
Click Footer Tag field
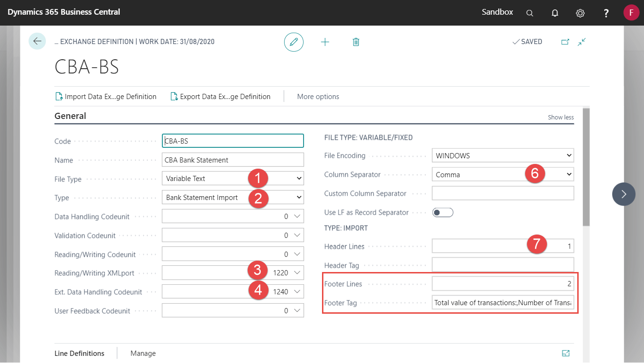click(x=503, y=302)
